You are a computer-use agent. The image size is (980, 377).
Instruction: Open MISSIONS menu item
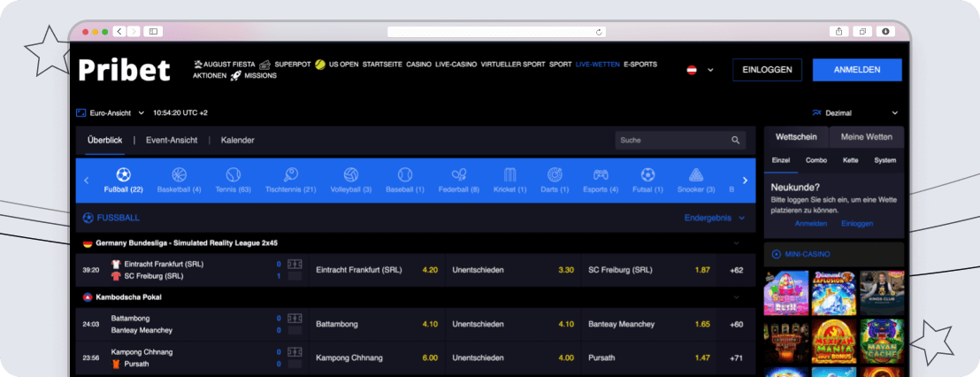click(x=253, y=75)
